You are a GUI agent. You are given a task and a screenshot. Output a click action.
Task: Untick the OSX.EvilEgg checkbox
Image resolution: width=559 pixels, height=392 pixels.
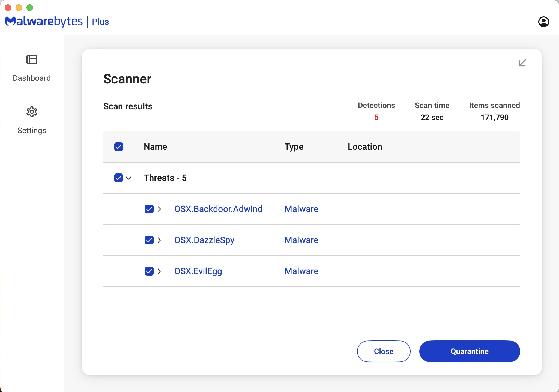pos(149,271)
